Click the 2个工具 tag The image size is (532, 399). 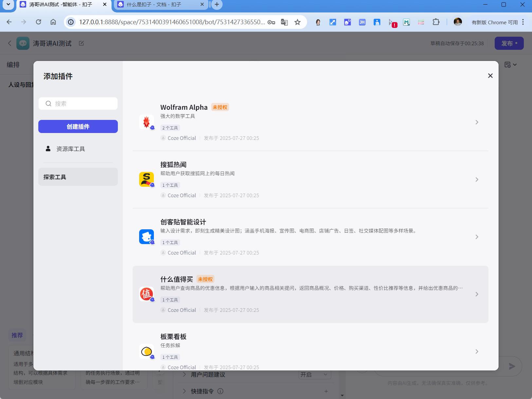[x=170, y=128]
